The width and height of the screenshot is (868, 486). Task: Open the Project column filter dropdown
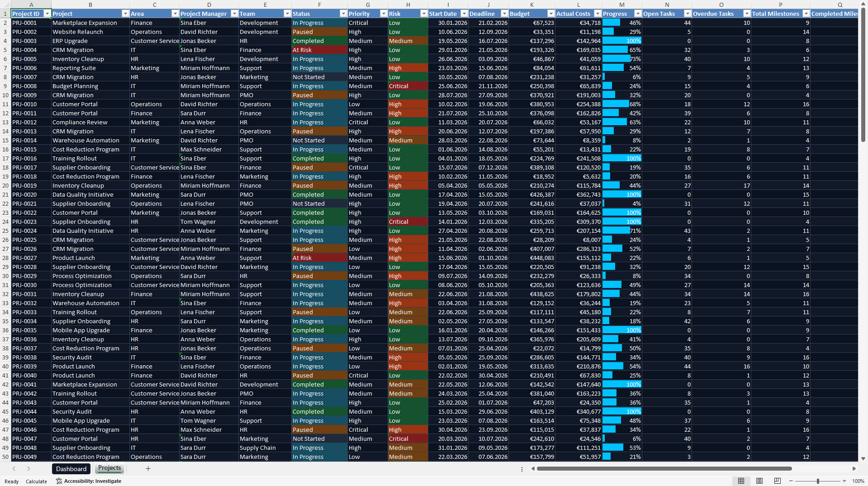[x=125, y=14]
